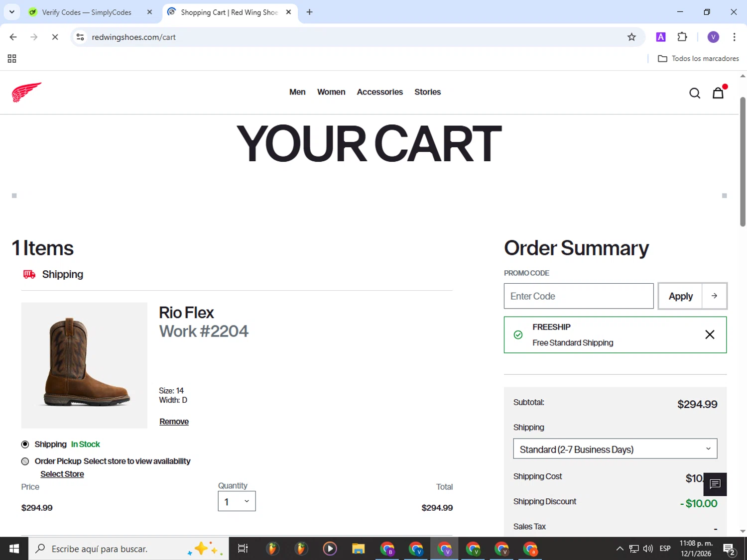Open the site search icon
Viewport: 747px width, 560px height.
[694, 93]
